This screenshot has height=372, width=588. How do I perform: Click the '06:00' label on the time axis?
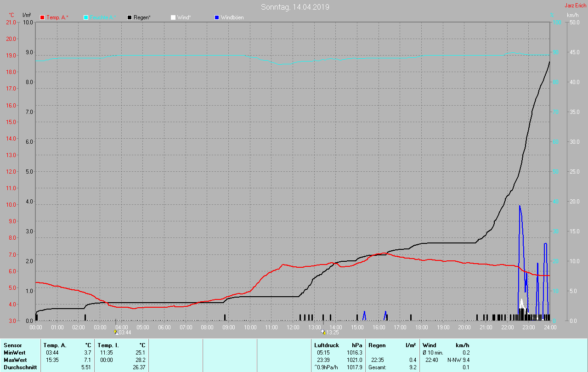(164, 327)
